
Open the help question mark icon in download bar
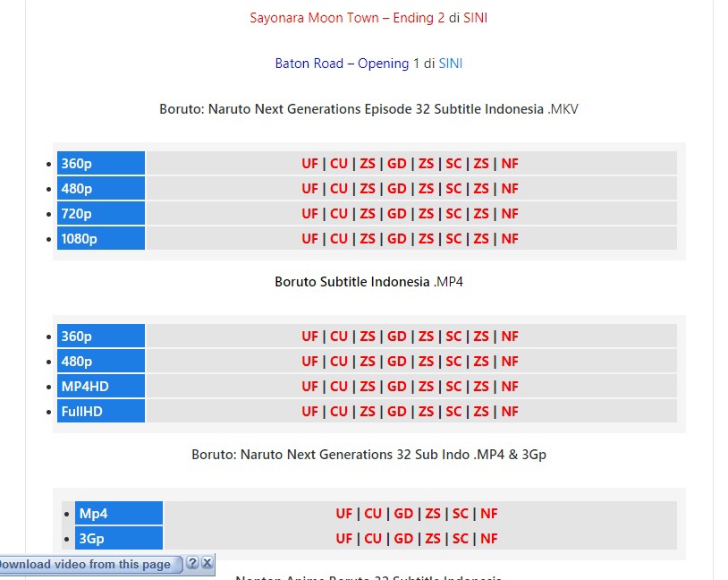(x=192, y=563)
